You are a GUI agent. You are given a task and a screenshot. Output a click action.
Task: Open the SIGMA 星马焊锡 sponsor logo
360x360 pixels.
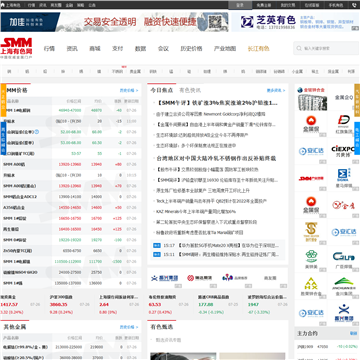[x=343, y=178]
